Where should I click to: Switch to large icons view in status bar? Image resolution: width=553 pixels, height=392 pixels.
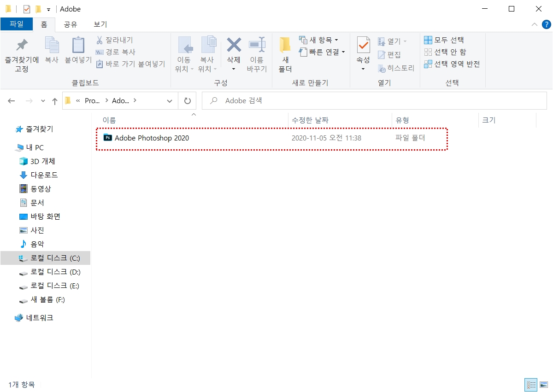544,385
